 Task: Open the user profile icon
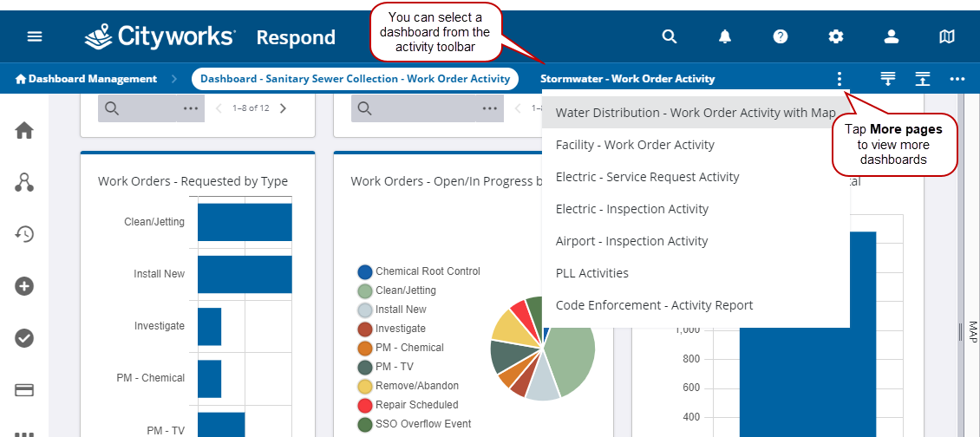(892, 37)
